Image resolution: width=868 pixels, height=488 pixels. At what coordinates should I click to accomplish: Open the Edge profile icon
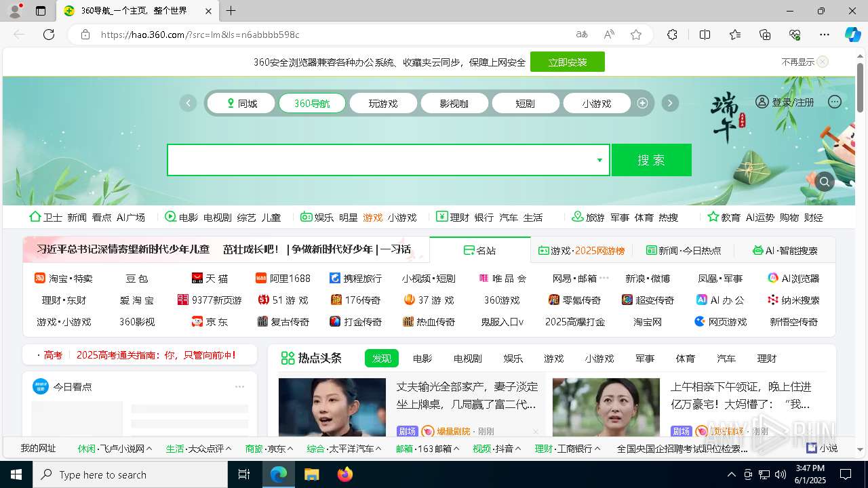click(14, 11)
